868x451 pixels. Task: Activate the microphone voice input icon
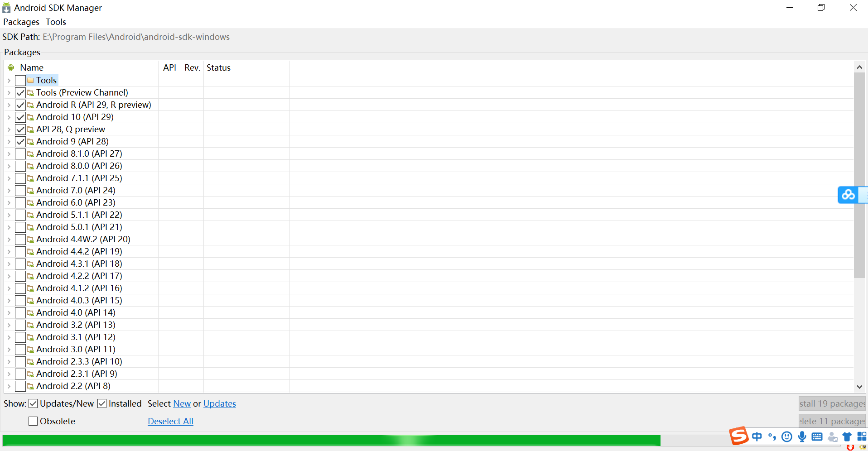(x=802, y=437)
